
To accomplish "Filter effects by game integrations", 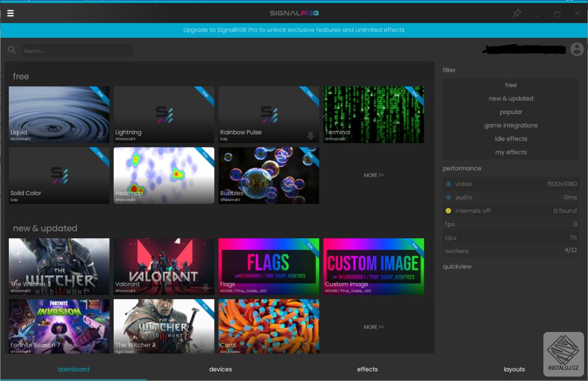I will click(x=511, y=126).
